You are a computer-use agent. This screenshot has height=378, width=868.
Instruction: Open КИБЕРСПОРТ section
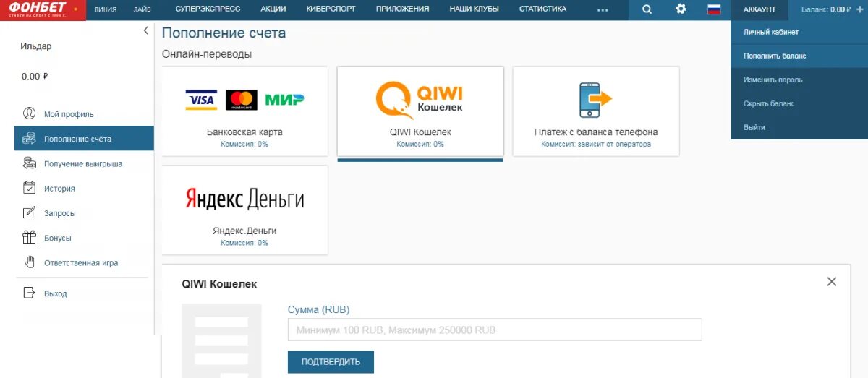click(331, 9)
